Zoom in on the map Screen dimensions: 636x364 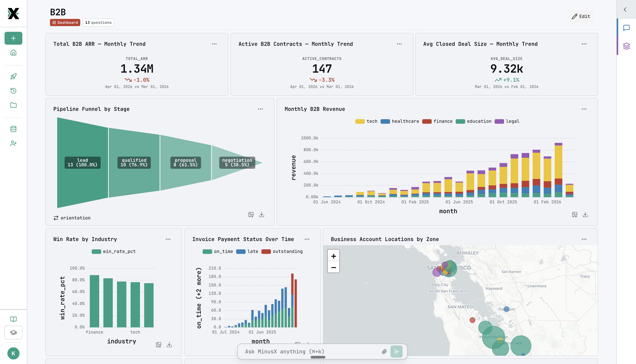coord(333,256)
